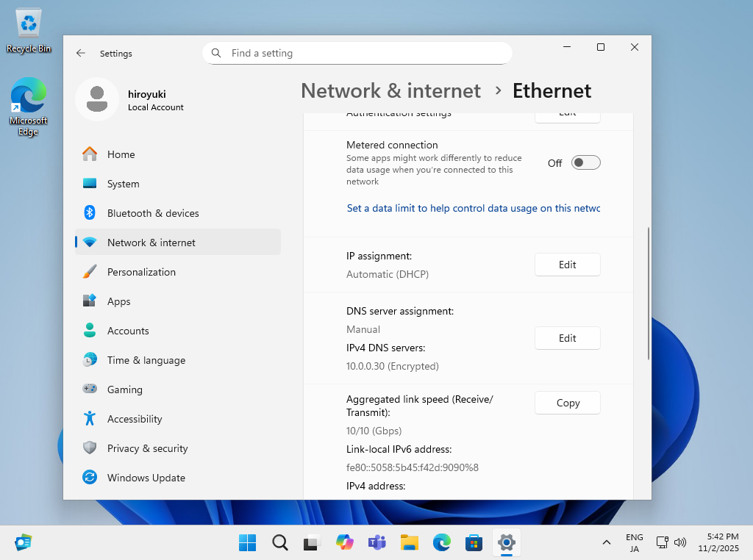The height and width of the screenshot is (560, 753).
Task: Show hidden icons in system tray
Action: 606,543
